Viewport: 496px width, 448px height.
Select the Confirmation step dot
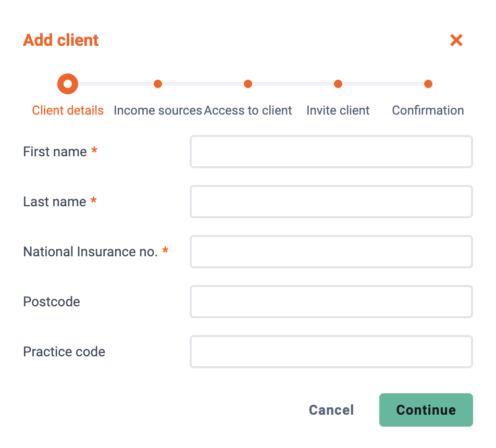tap(428, 84)
